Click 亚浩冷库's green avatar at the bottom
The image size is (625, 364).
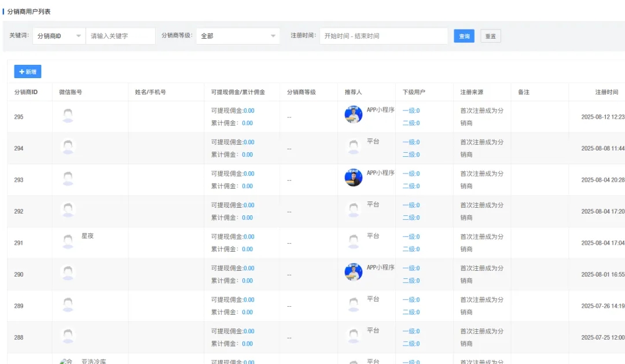[x=67, y=360]
